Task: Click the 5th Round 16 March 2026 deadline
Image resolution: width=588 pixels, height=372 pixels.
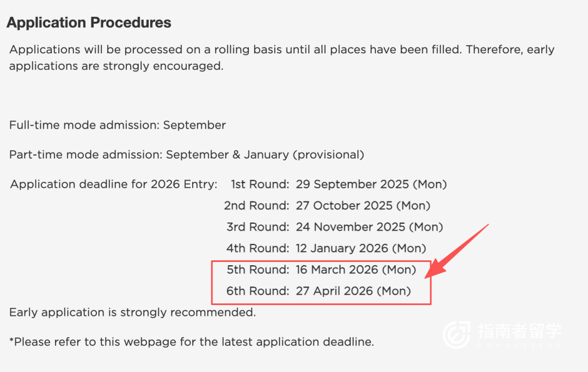Action: coord(321,270)
